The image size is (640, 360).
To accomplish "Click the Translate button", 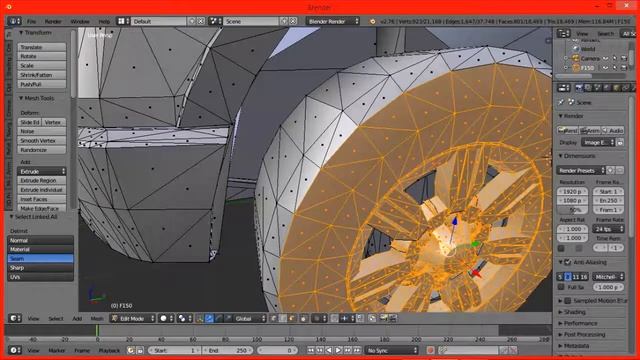I will (x=42, y=47).
